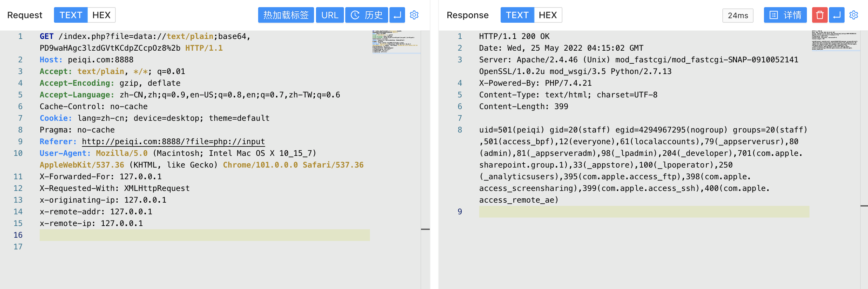Switch Request view to TEXT
This screenshot has width=868, height=289.
point(71,15)
